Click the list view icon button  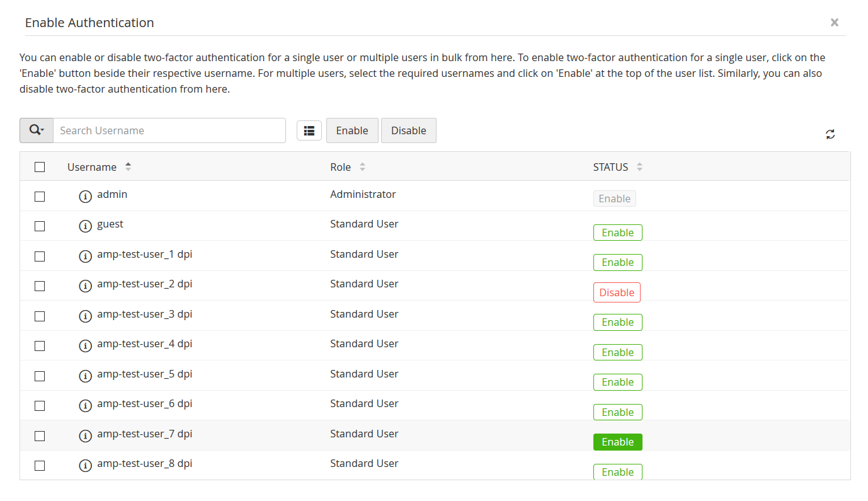coord(309,130)
